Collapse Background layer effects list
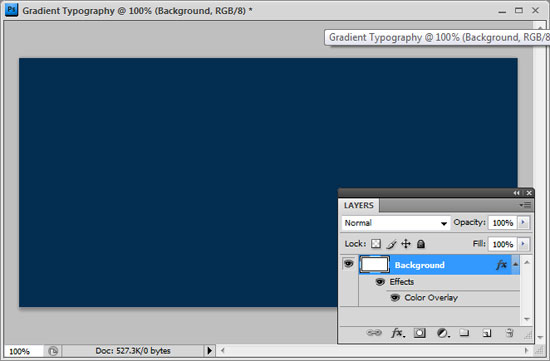550x361 pixels. (515, 264)
